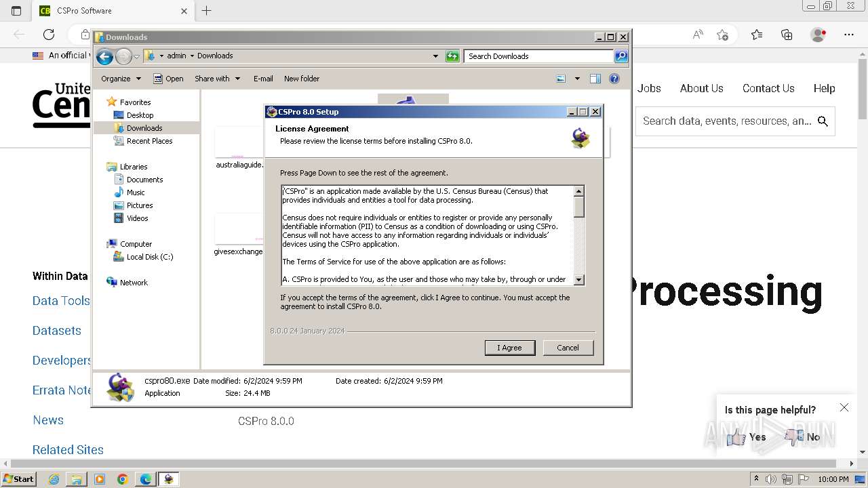Click Back arrow in Downloads window
Viewport: 868px width, 488px height.
click(x=104, y=56)
